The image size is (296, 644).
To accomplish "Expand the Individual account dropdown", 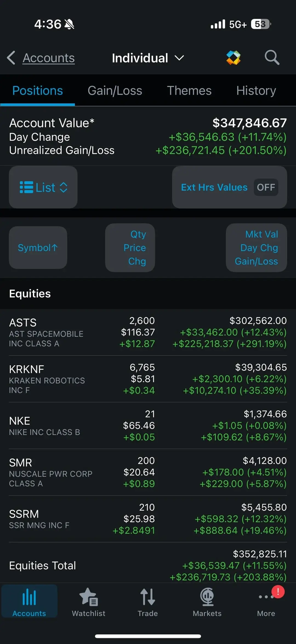I will tap(148, 58).
